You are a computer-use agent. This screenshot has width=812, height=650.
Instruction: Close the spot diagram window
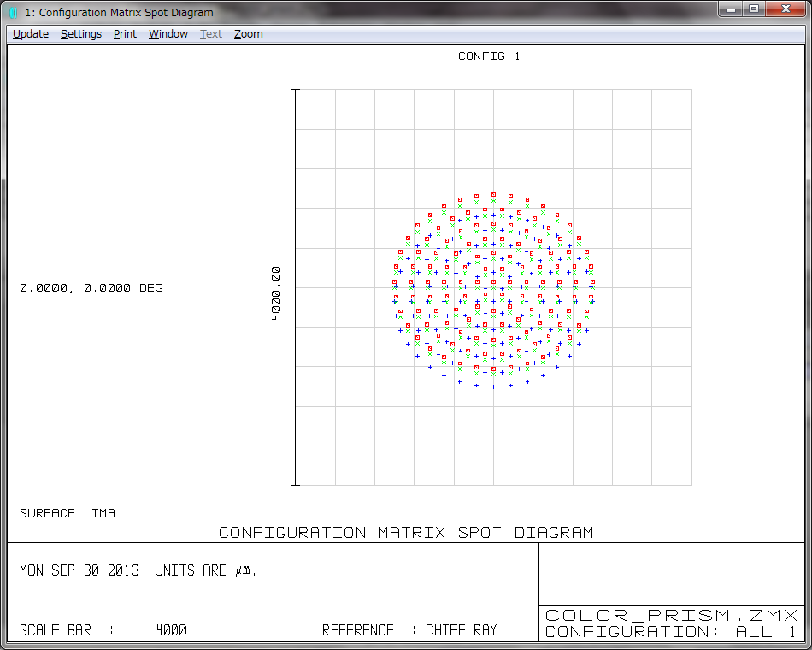pyautogui.click(x=786, y=9)
